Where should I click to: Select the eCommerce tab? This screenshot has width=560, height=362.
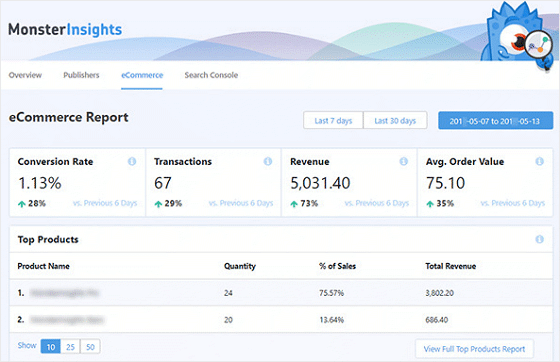pyautogui.click(x=142, y=75)
